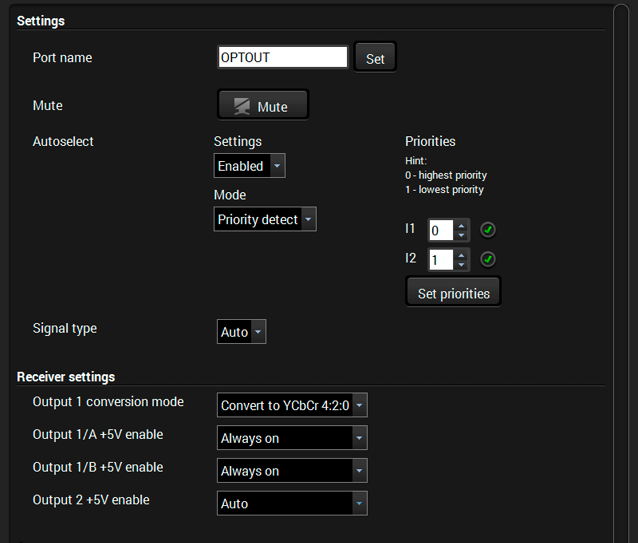Open the Signal type Auto dropdown

[241, 331]
